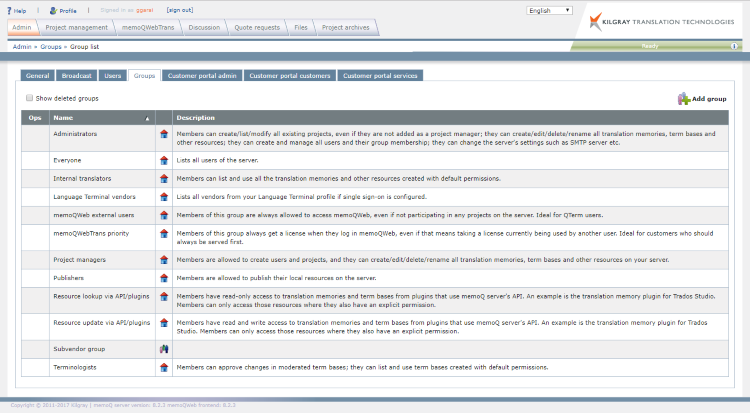Click the house icon beside Project managers
750x413 pixels.
(163, 259)
